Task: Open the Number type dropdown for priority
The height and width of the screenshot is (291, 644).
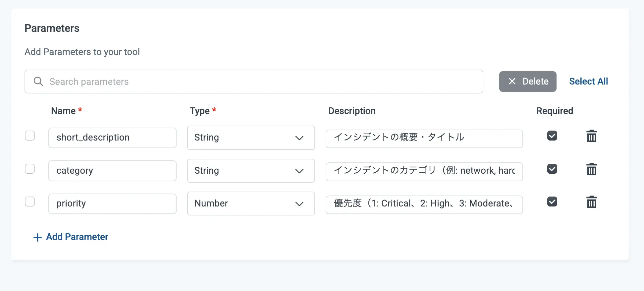Action: [251, 204]
